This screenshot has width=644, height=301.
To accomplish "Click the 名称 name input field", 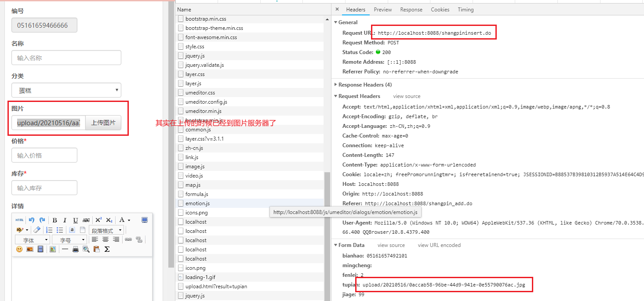I will 66,58.
